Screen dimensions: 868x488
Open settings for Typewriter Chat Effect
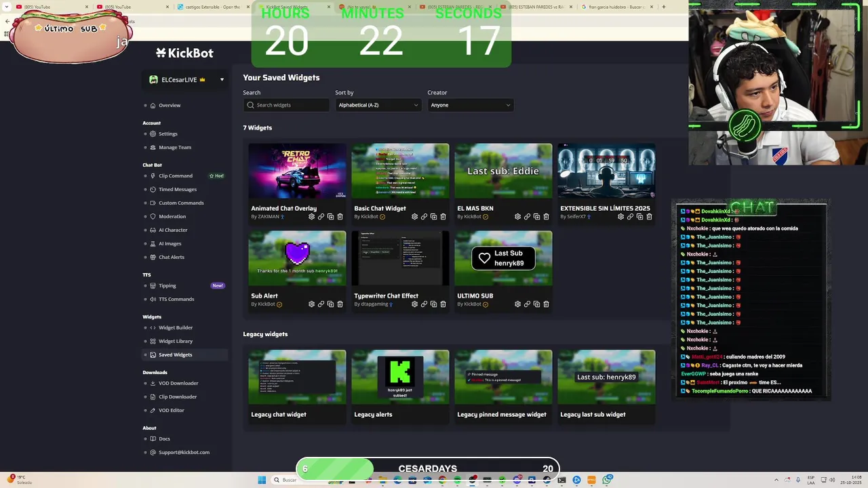(414, 304)
